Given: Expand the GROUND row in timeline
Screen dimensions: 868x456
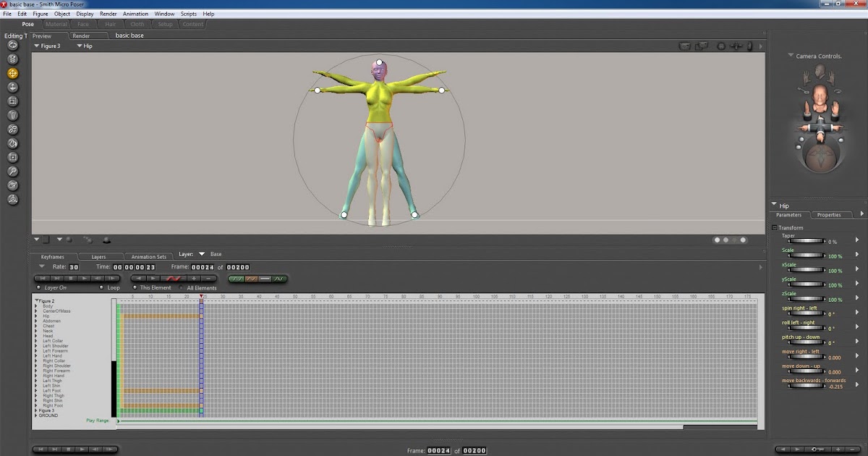Looking at the screenshot, I should tap(37, 415).
